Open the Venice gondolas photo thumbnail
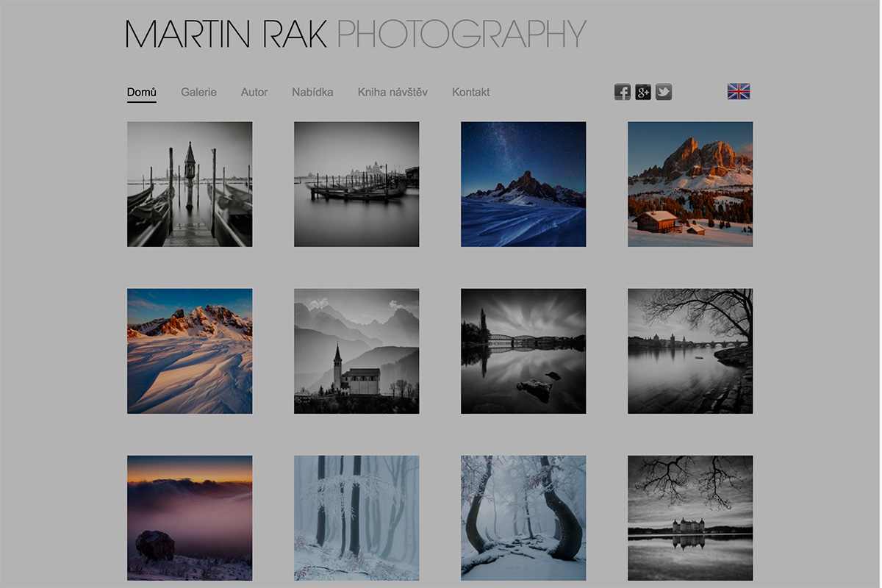Viewport: 882px width, 588px height. 189,184
